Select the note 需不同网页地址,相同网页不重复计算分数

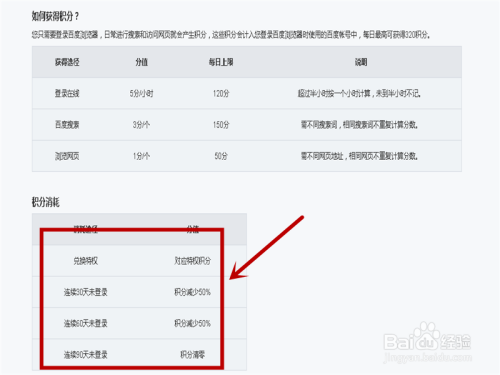pyautogui.click(x=359, y=156)
